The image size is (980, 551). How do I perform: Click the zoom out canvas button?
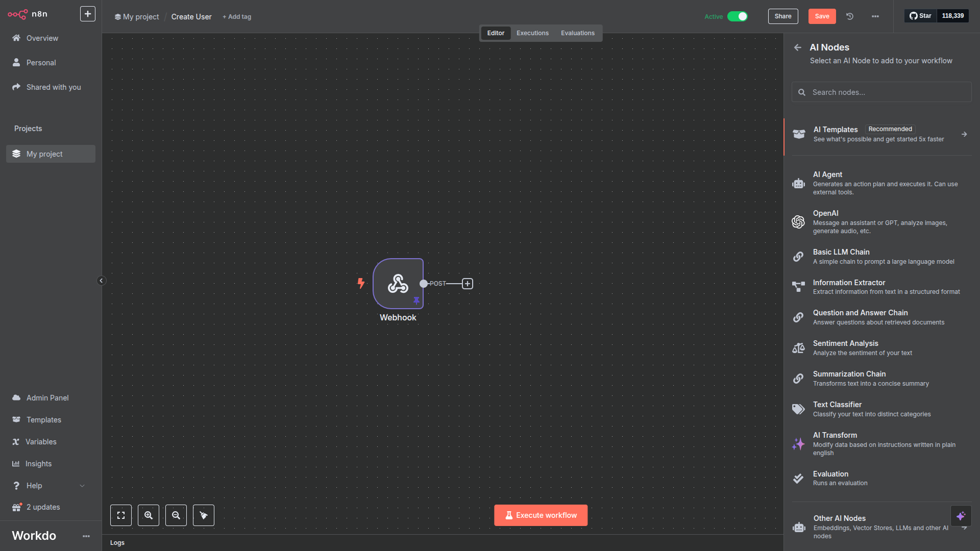coord(176,515)
